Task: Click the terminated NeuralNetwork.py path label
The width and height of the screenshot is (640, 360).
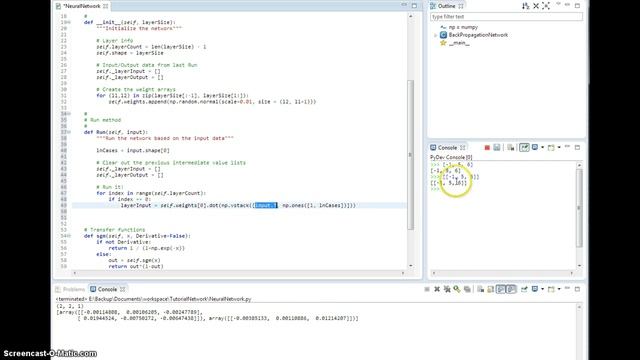Action: click(x=153, y=299)
